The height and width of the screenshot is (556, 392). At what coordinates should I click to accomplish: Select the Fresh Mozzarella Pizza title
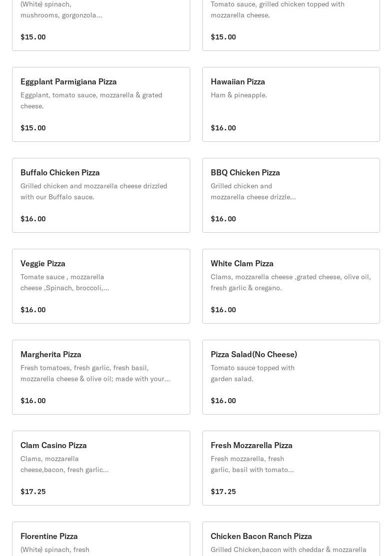pos(252,445)
